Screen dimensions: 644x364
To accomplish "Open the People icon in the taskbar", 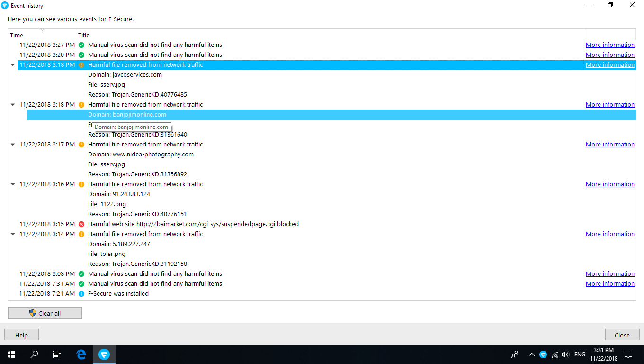I will (515, 354).
